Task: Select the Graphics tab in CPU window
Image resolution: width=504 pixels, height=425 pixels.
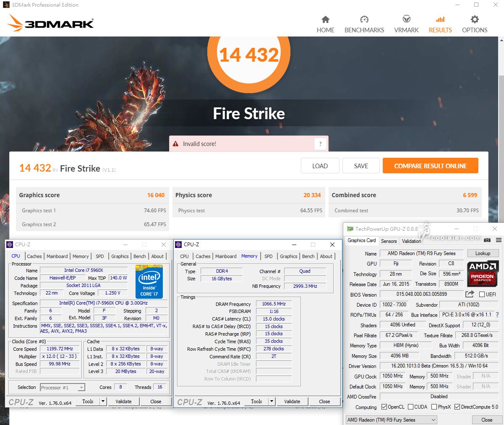Action: 120,256
